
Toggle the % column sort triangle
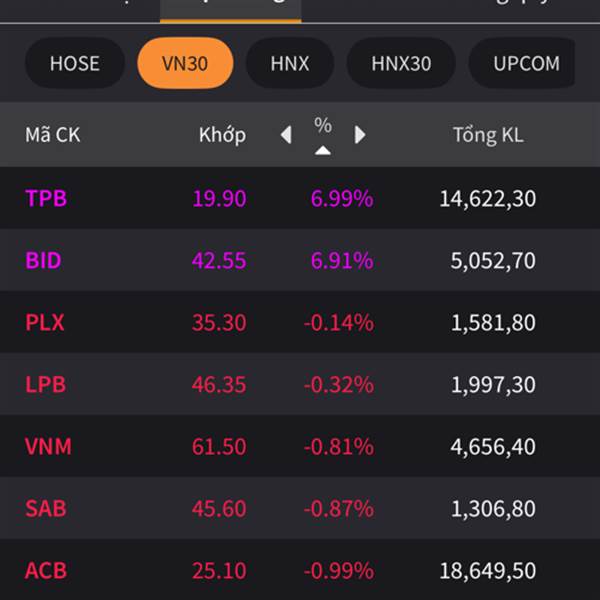pyautogui.click(x=323, y=150)
